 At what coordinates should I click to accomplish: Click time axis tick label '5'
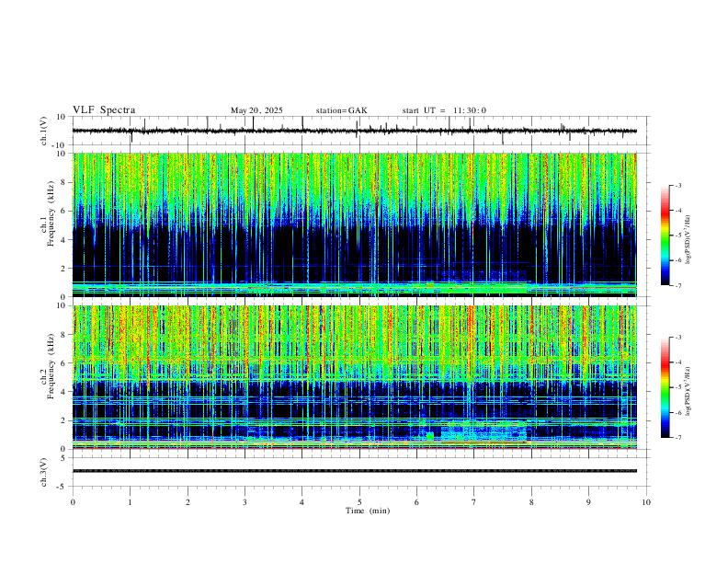point(359,502)
